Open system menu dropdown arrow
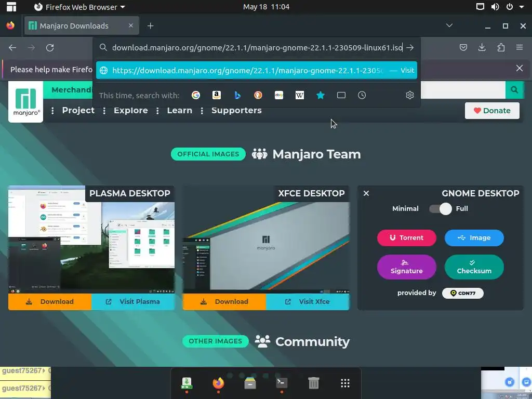This screenshot has height=399, width=532. coord(522,7)
